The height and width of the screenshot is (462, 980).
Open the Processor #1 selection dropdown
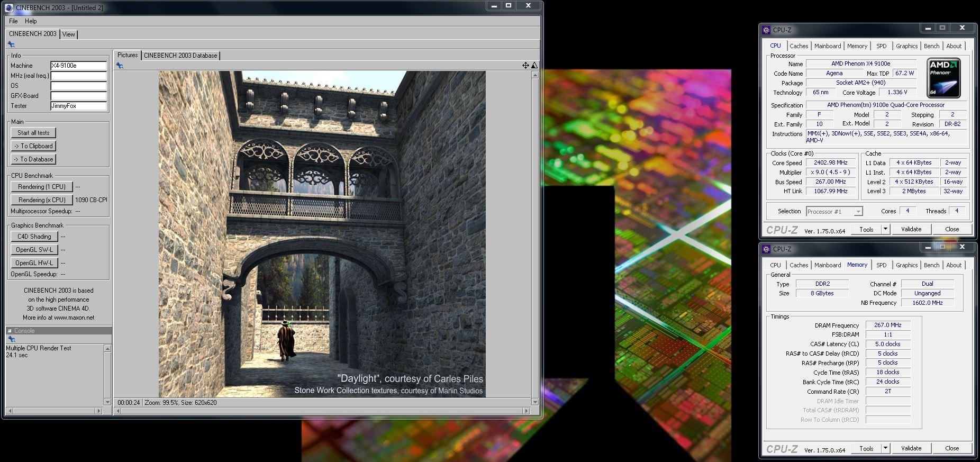(x=834, y=212)
